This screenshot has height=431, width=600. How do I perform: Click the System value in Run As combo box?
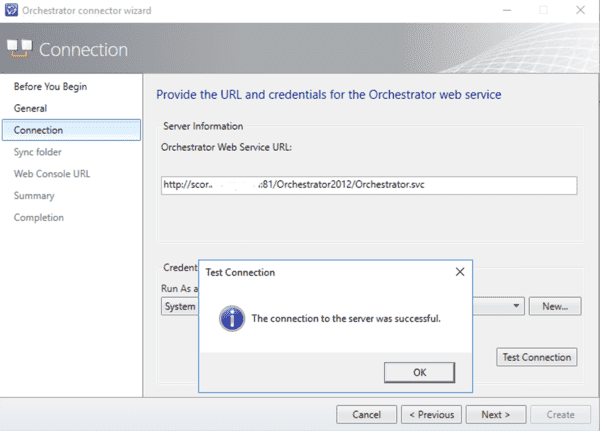pyautogui.click(x=180, y=306)
